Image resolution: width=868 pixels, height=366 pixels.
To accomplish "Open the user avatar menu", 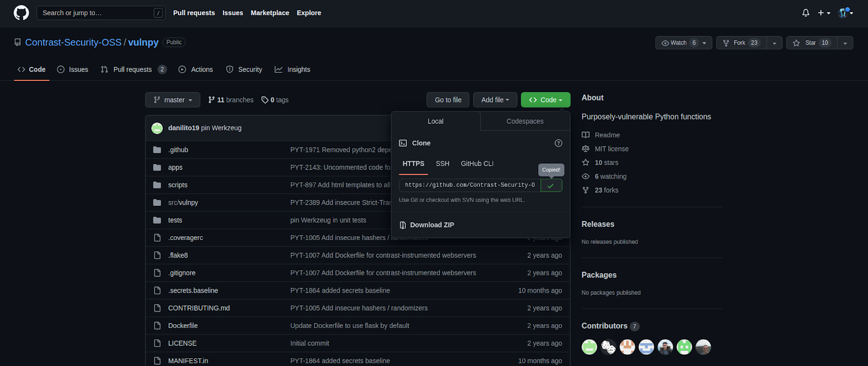I will 845,12.
